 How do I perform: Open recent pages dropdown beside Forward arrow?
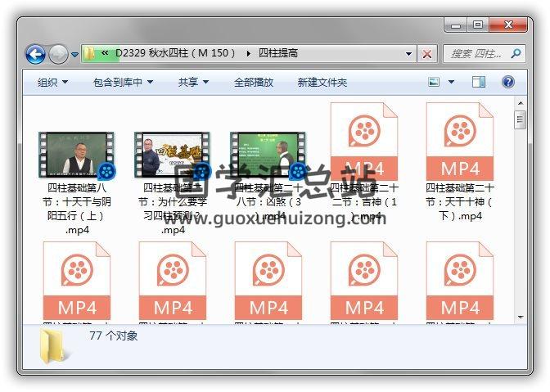tap(74, 54)
